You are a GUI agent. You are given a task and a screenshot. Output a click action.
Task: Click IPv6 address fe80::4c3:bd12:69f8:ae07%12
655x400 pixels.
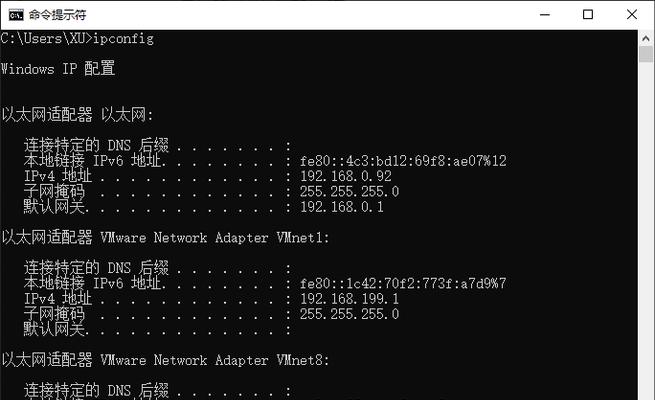tap(403, 161)
